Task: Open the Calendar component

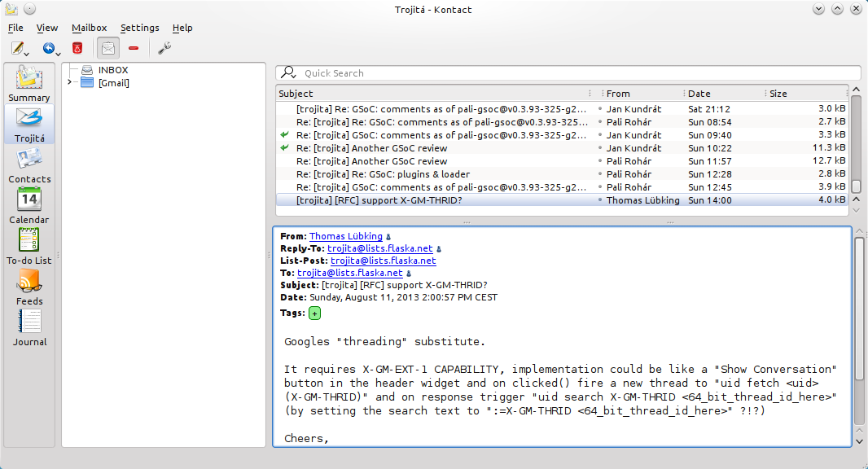Action: [x=28, y=205]
